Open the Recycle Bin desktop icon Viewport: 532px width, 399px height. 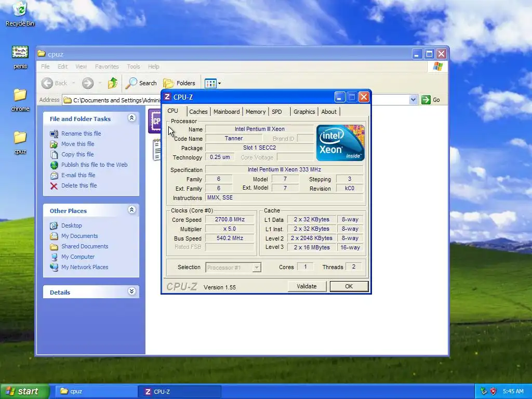point(20,14)
